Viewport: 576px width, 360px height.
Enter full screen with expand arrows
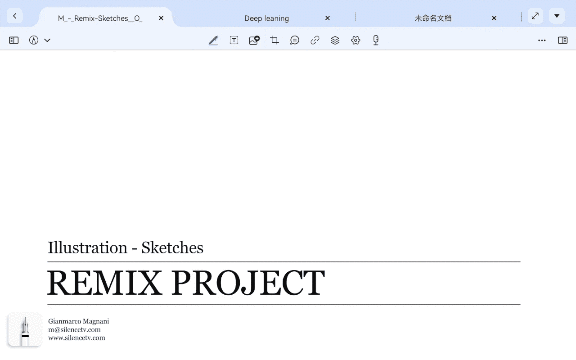[x=535, y=16]
